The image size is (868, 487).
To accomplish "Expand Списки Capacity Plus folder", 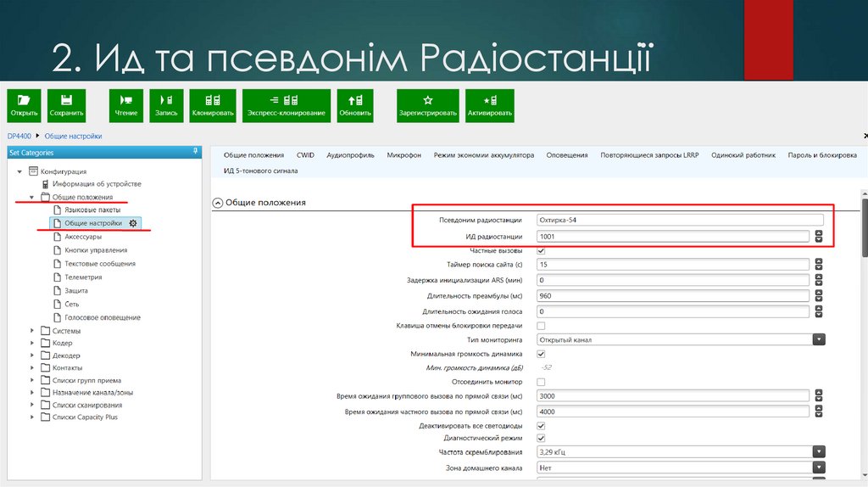I will click(31, 417).
